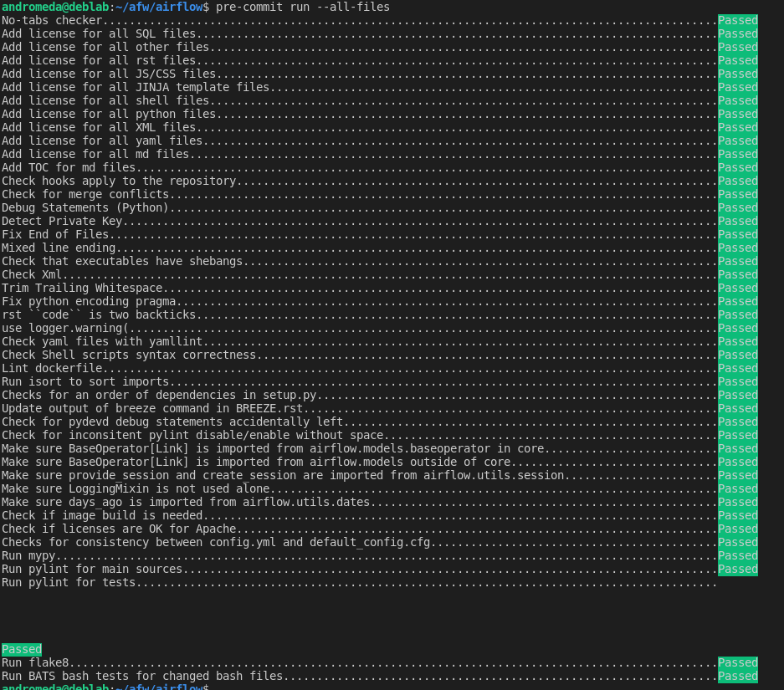Select 'Check for pydevd debug statements accidentally left'
784x690 pixels.
[x=172, y=422]
